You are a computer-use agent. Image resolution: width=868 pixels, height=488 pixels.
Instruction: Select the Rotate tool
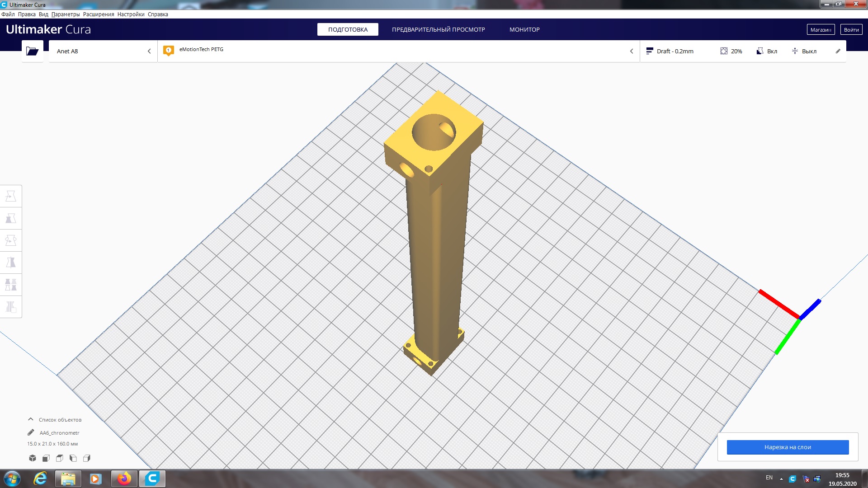click(11, 240)
